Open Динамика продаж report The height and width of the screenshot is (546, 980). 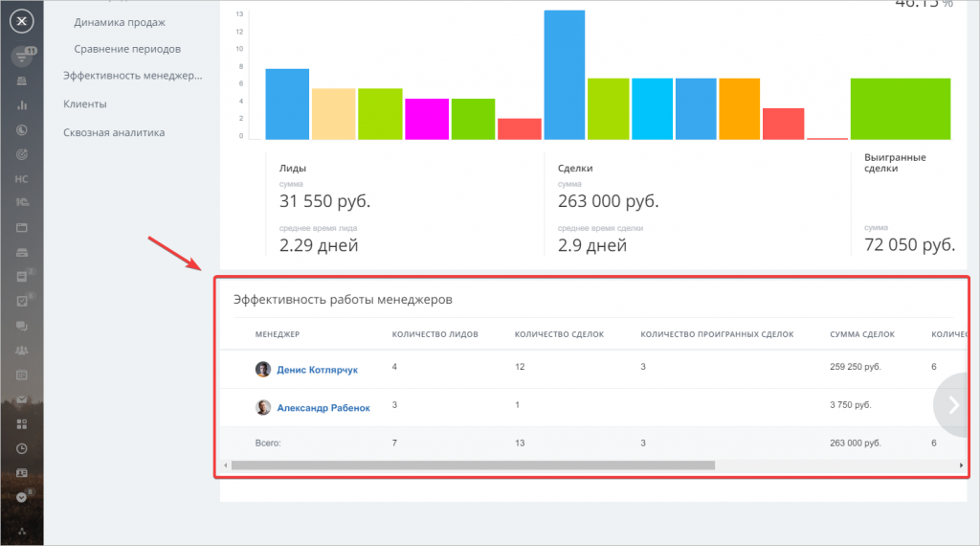click(119, 21)
